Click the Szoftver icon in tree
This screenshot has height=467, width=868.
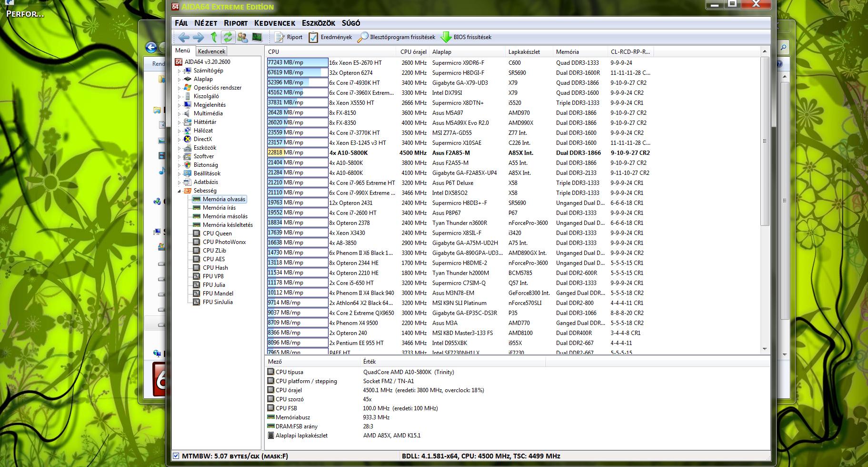tap(188, 156)
